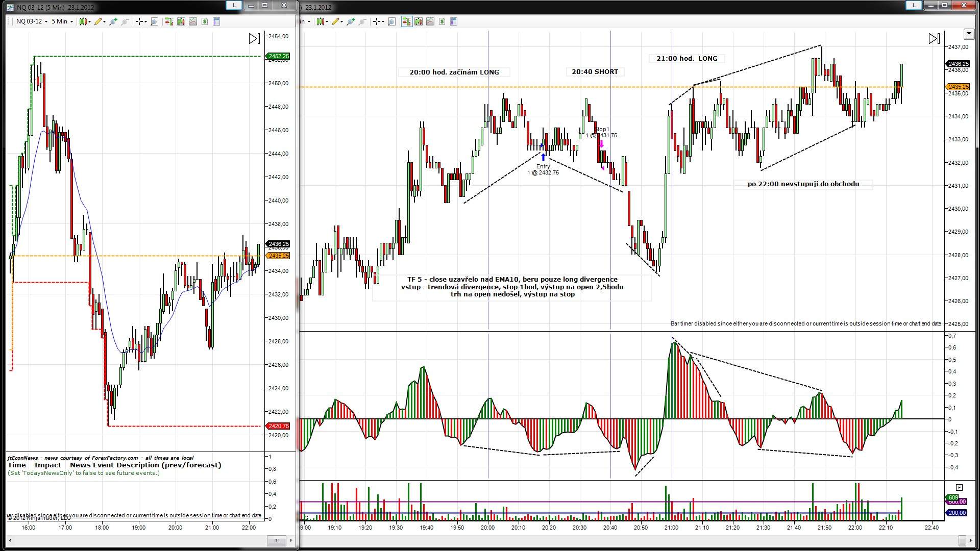Click the F button beside volume panel

tap(959, 487)
